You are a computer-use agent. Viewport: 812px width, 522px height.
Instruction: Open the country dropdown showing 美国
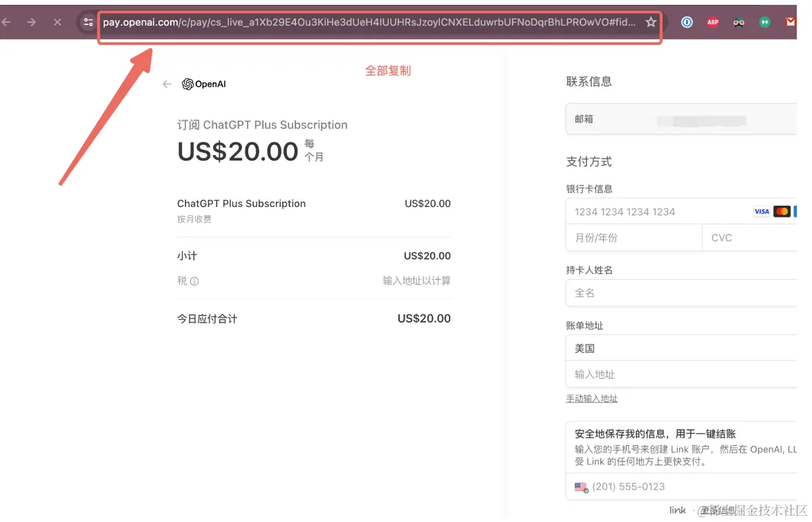click(681, 348)
